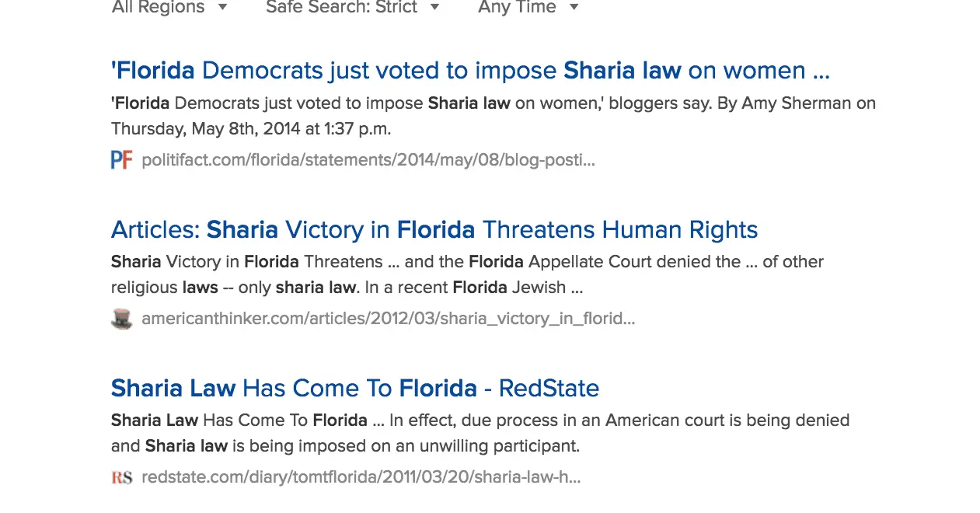Expand the Safe Search: Strict dropdown

(x=342, y=8)
